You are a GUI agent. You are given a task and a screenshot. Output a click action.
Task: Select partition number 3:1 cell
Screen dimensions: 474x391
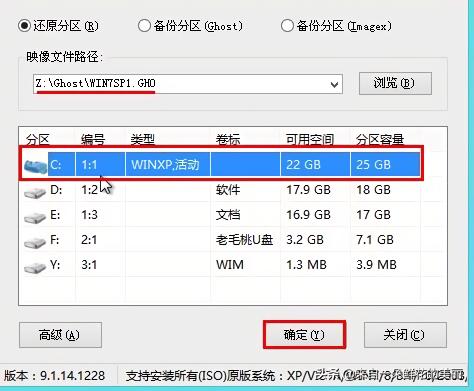pos(89,265)
